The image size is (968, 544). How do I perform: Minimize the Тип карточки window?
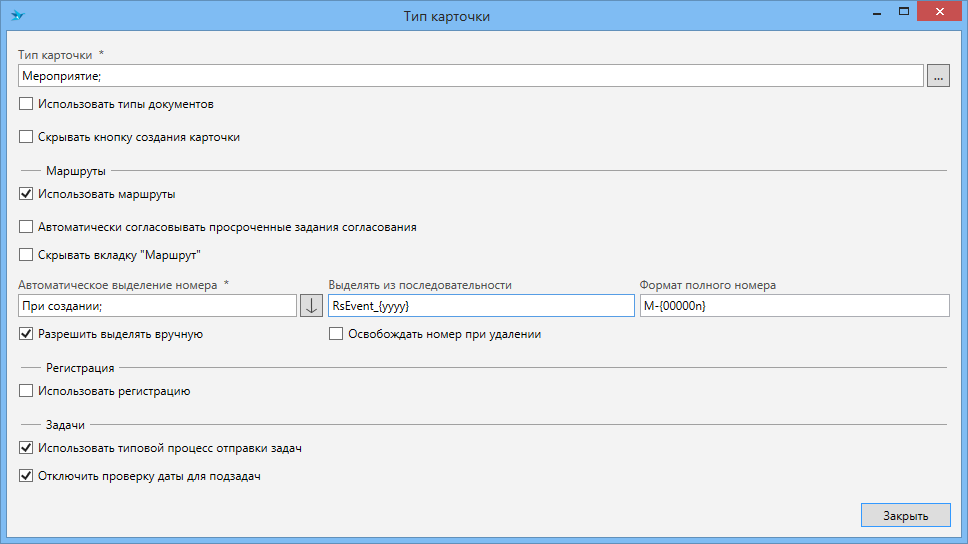pos(876,12)
